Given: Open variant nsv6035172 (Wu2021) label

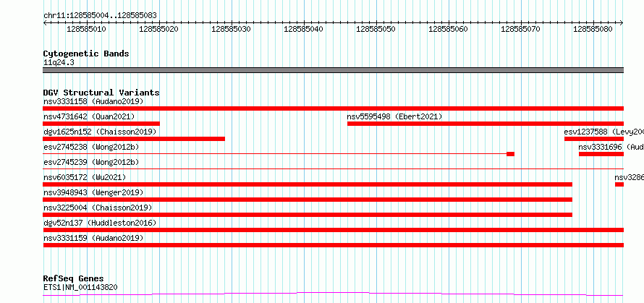Looking at the screenshot, I should pos(85,177).
